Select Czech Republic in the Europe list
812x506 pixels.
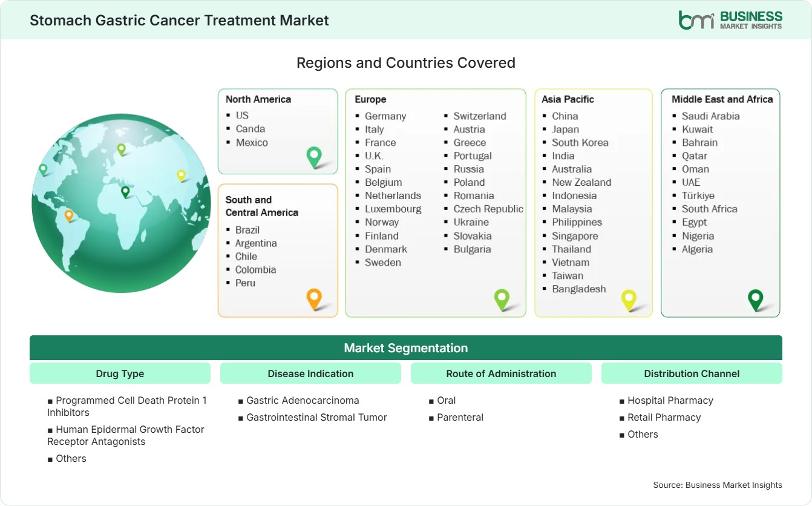pos(488,209)
